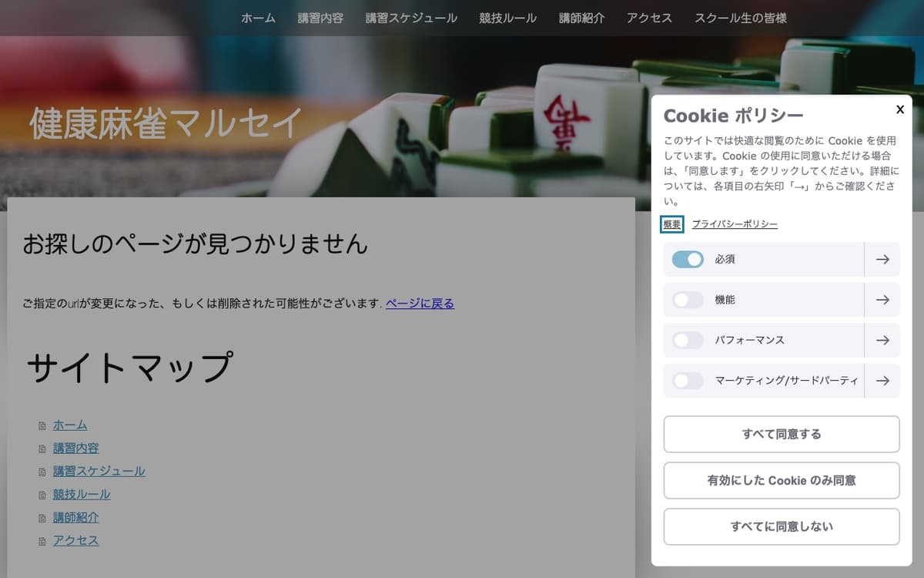Open スクール生の皆様 in top navigation
Screen dimensions: 924x578
(741, 18)
